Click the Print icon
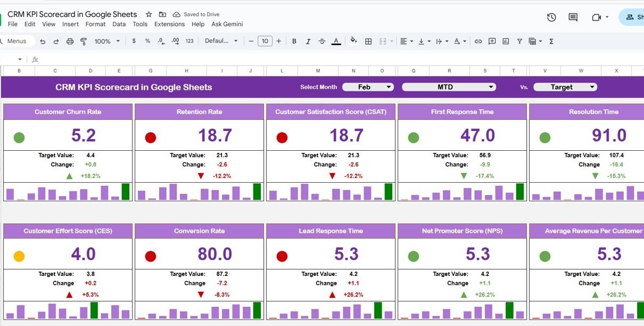The image size is (644, 326). [x=70, y=42]
